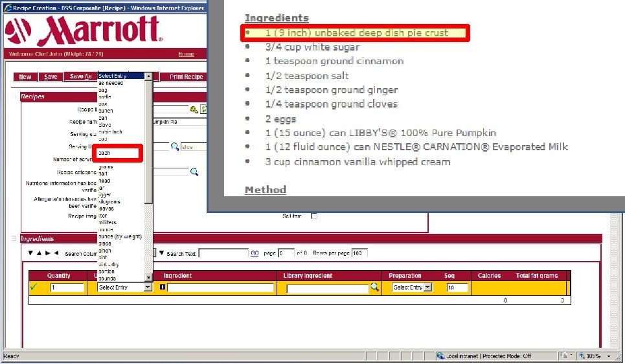
Task: Click the key icon beside Recipe ID
Action: 194,109
